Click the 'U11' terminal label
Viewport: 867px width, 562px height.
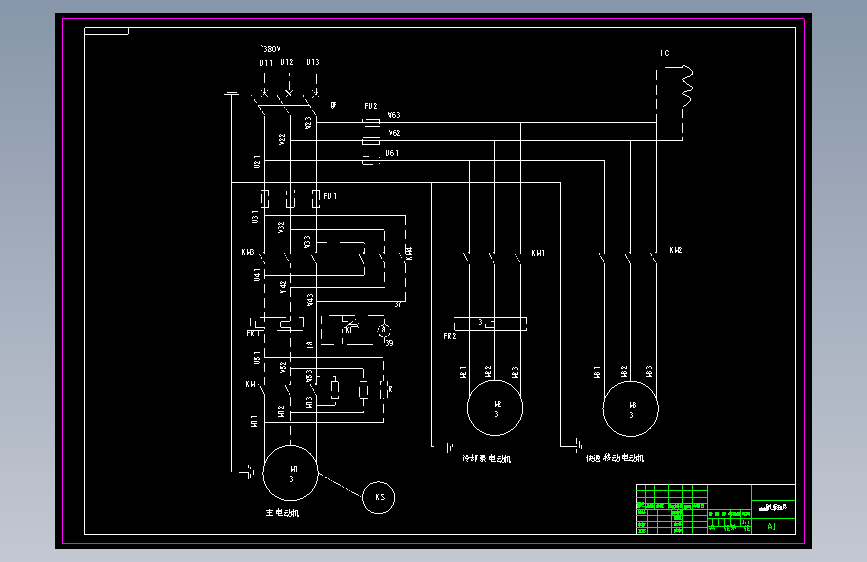[x=266, y=63]
